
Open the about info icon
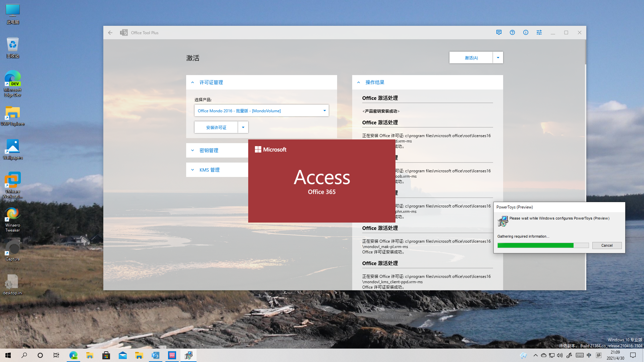[x=526, y=33]
